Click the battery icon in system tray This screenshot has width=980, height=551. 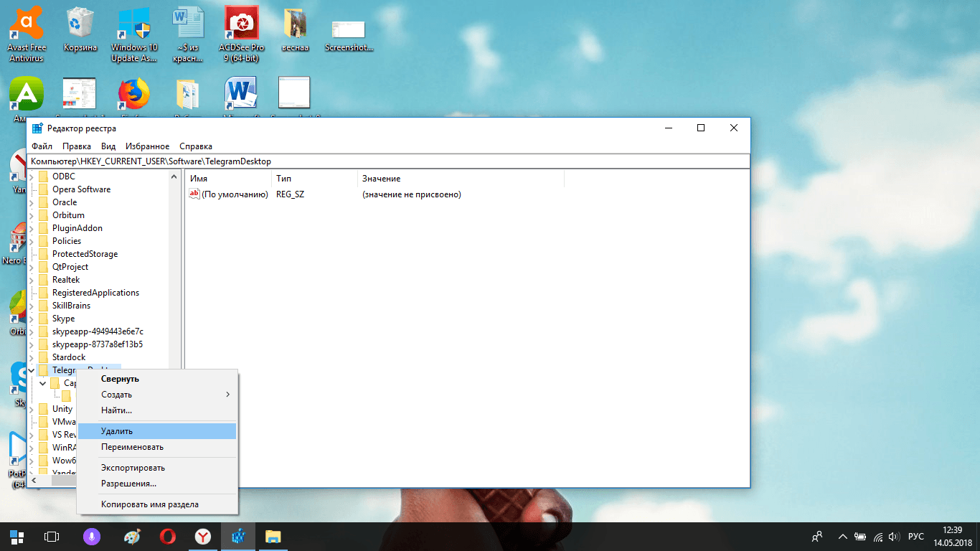(x=861, y=536)
